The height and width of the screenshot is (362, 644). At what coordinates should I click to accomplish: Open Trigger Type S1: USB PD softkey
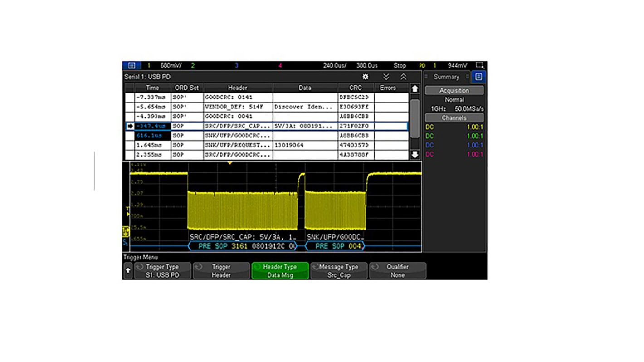pos(162,271)
